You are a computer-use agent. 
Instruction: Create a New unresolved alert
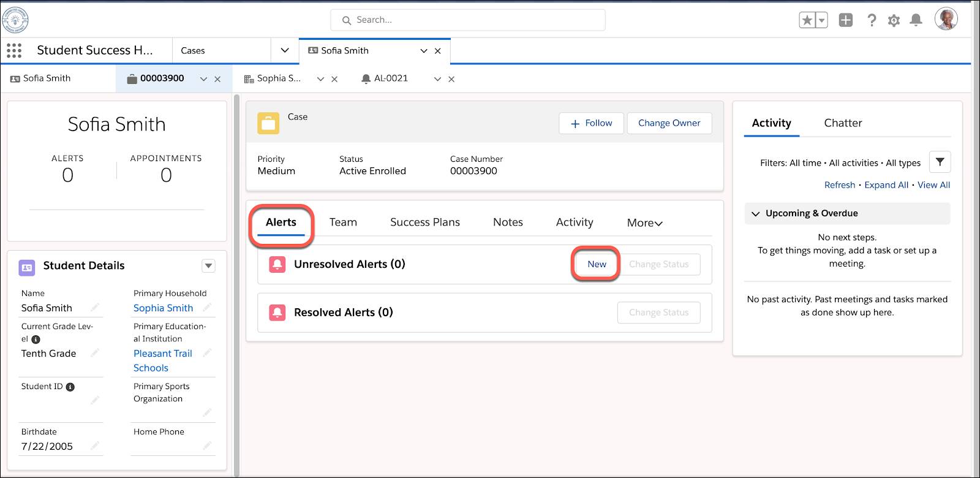(x=597, y=264)
